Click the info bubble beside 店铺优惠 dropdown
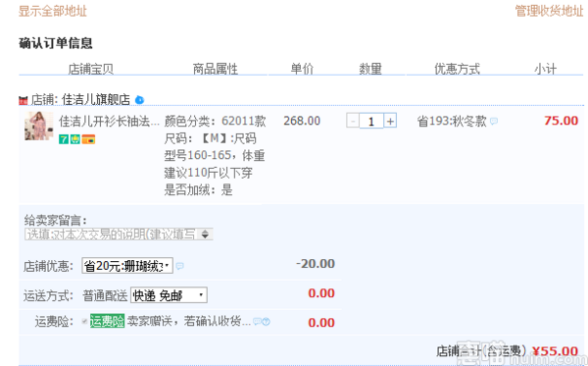The width and height of the screenshot is (588, 366). click(180, 266)
